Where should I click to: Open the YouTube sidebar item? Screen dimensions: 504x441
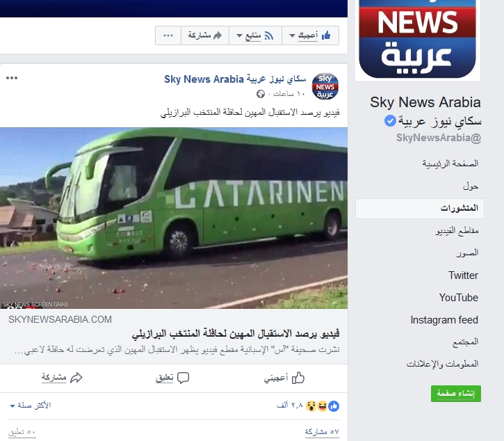click(458, 298)
